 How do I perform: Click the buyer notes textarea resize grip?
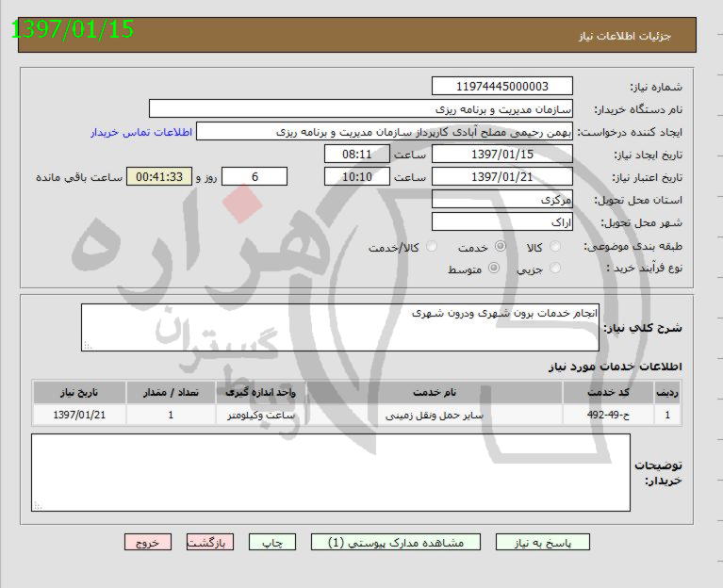point(38,506)
